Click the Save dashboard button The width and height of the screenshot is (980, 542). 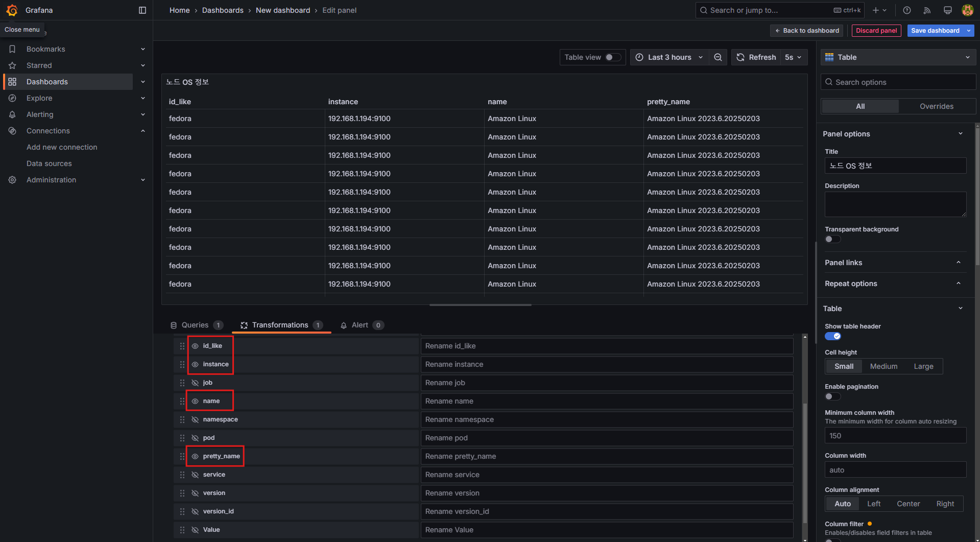coord(935,31)
